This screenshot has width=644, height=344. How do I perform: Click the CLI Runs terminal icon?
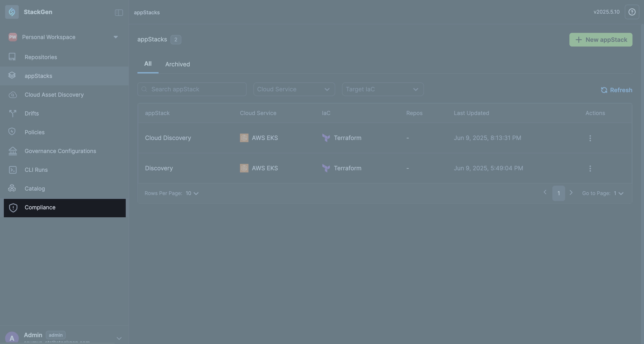(x=13, y=170)
